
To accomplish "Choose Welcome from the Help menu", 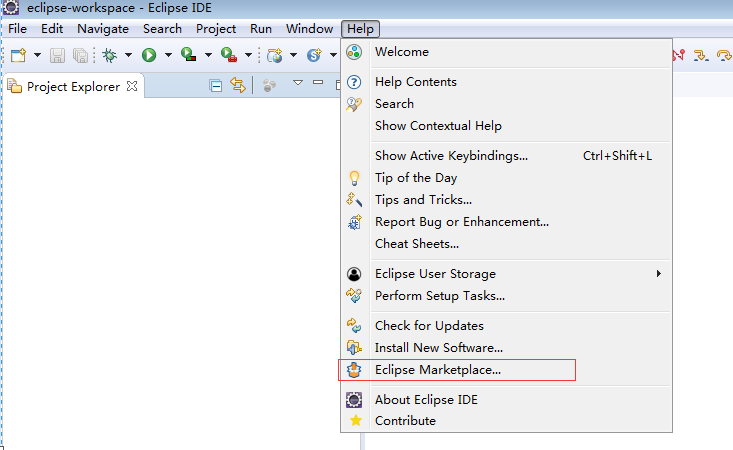I will click(506, 52).
